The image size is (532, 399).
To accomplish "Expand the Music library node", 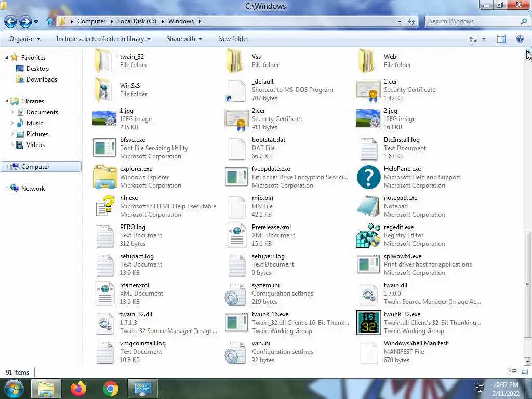I will click(12, 123).
